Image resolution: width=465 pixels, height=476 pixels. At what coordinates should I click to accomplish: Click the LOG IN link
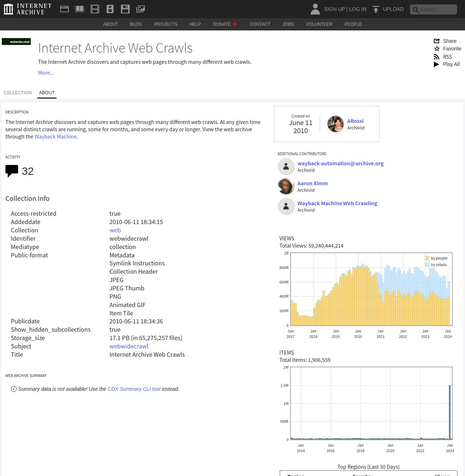click(x=358, y=9)
